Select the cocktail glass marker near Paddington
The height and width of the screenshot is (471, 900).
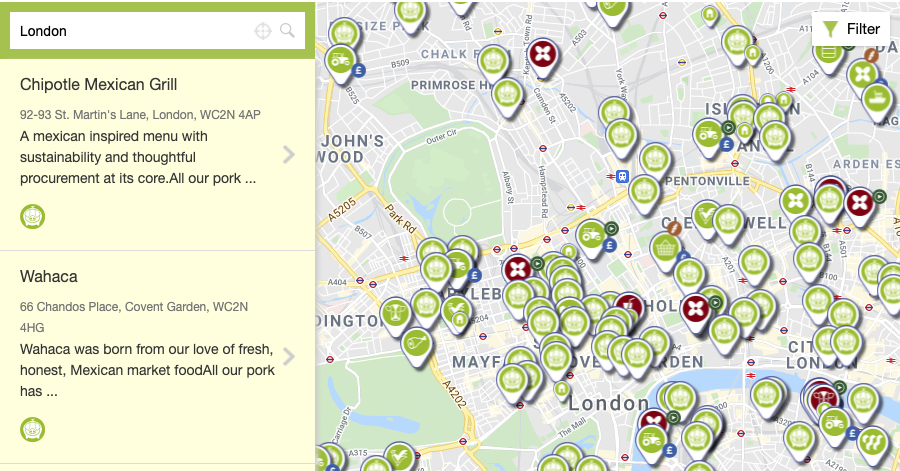point(395,312)
